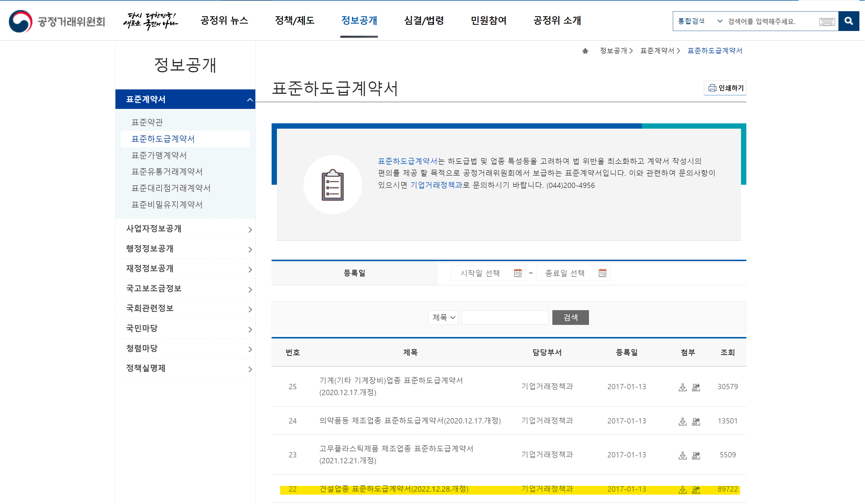The image size is (865, 504).
Task: Expand 청렴마당 sidebar section
Action: click(x=185, y=348)
